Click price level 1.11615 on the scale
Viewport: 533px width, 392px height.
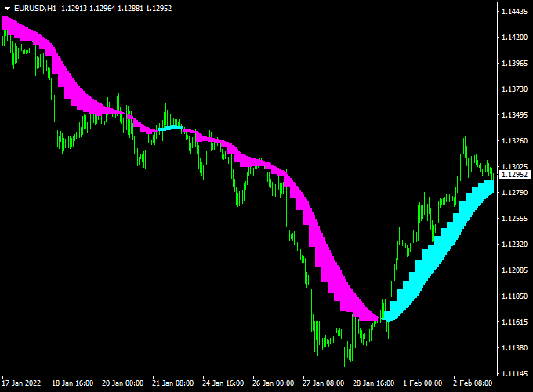coord(515,322)
